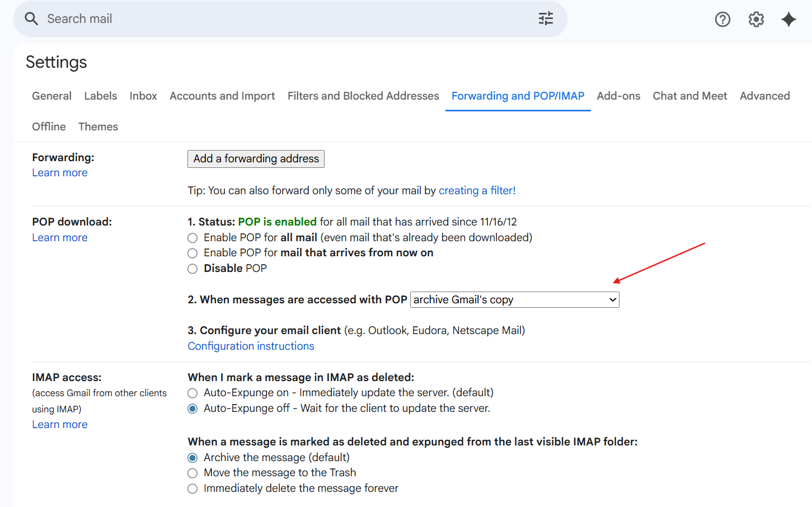Click the Settings gear icon

pos(756,20)
